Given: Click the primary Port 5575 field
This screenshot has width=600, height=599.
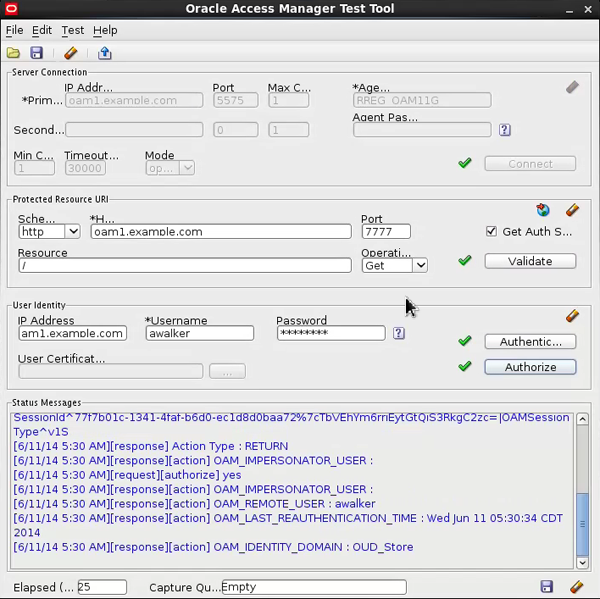Looking at the screenshot, I should tap(236, 100).
